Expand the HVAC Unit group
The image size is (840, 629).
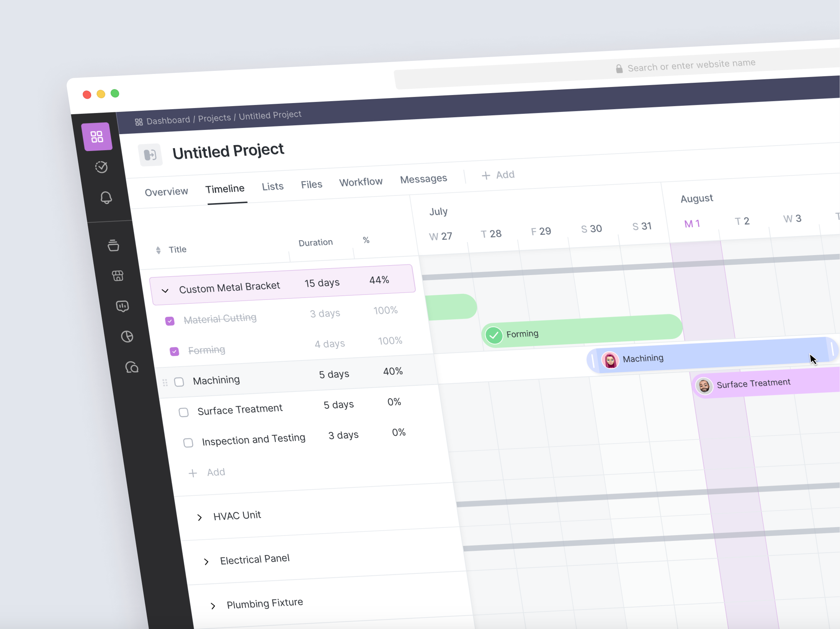(x=199, y=517)
